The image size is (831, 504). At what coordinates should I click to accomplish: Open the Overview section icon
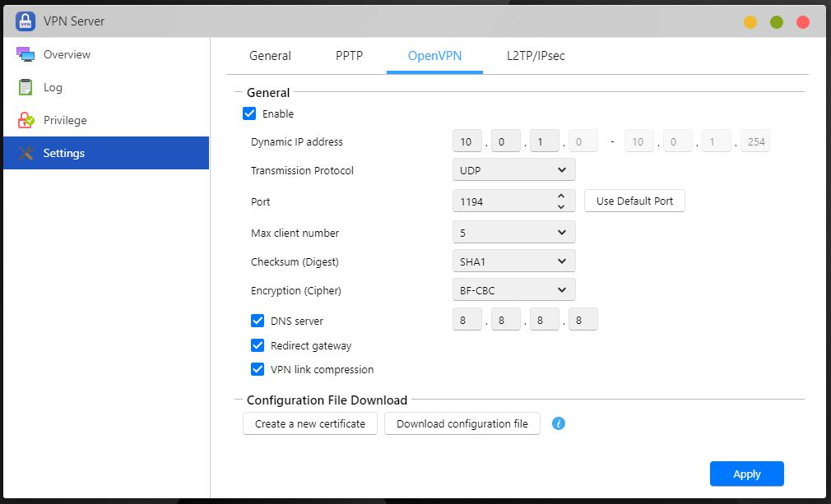point(26,55)
